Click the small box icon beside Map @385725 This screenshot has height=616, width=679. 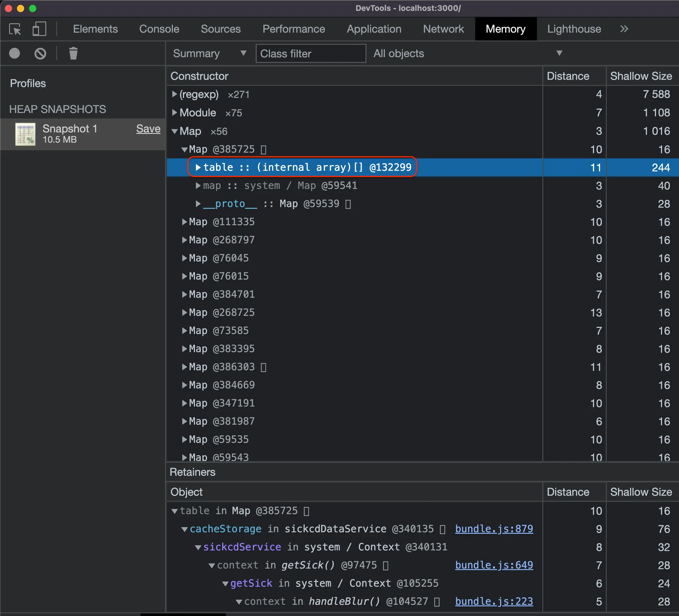pyautogui.click(x=263, y=150)
